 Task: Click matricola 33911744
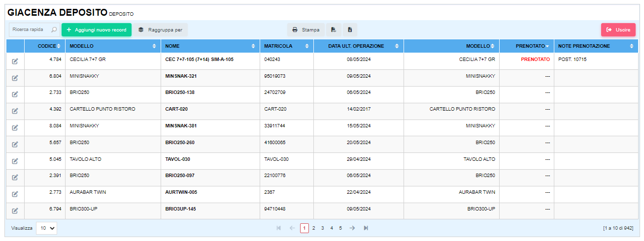point(275,126)
